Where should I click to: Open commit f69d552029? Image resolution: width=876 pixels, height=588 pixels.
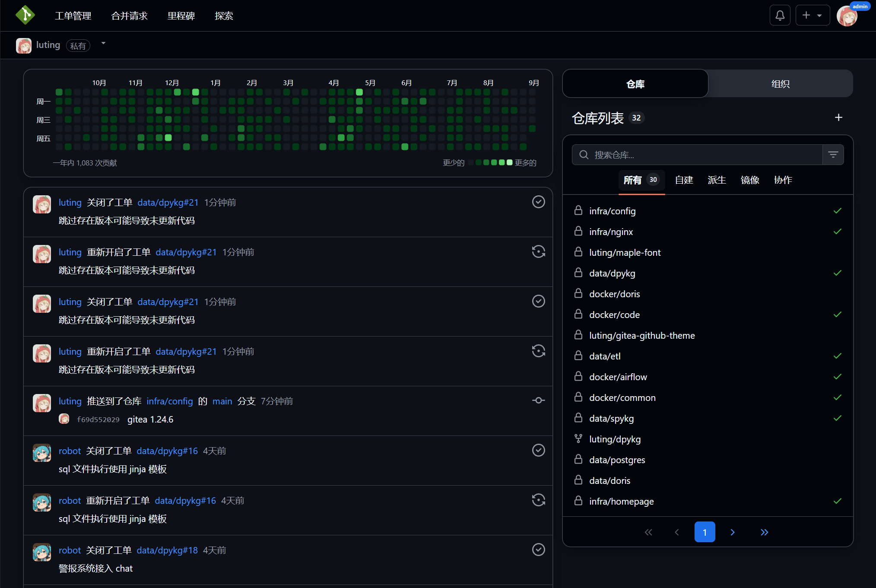pos(98,419)
